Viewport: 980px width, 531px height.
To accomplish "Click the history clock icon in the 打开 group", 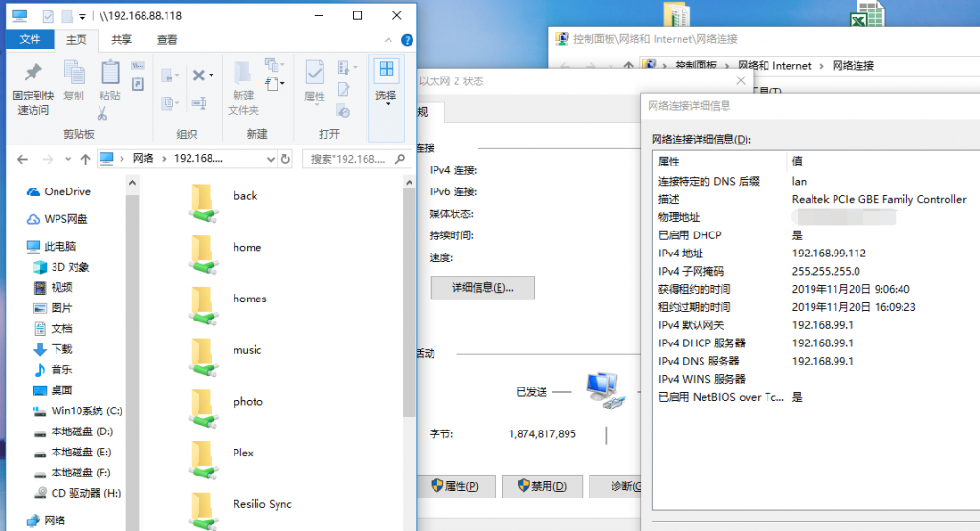I will pyautogui.click(x=344, y=112).
